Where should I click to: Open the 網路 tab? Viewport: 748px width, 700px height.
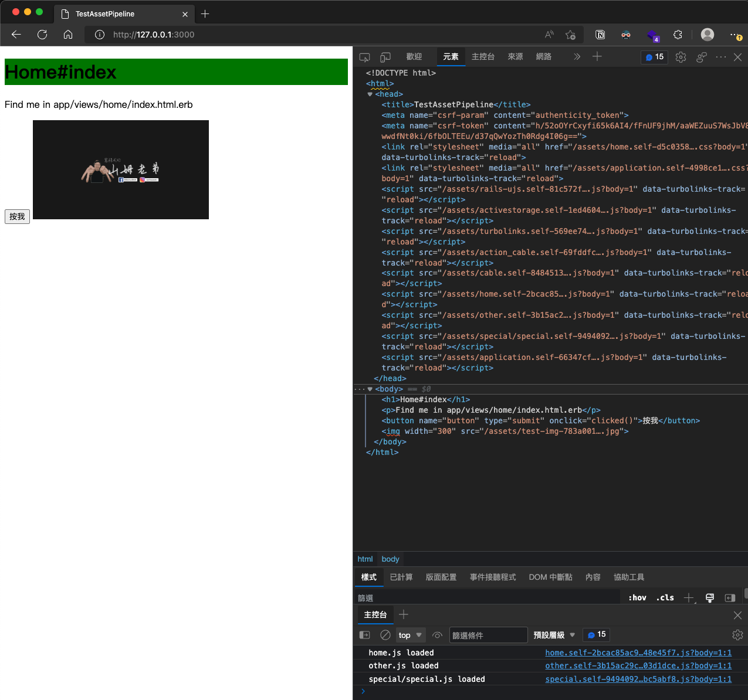coord(544,57)
